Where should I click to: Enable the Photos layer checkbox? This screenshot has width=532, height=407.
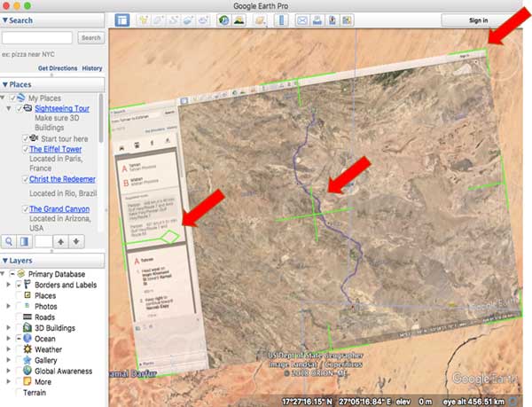(19, 306)
